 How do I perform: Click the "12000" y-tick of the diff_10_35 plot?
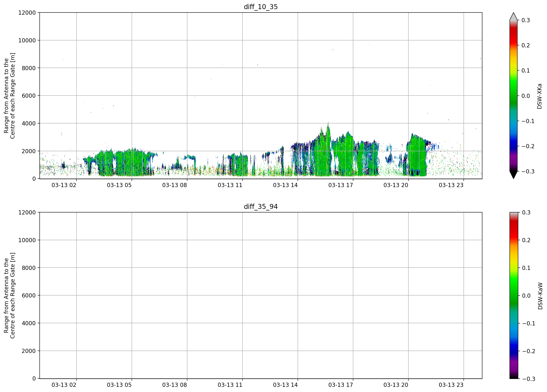27,13
